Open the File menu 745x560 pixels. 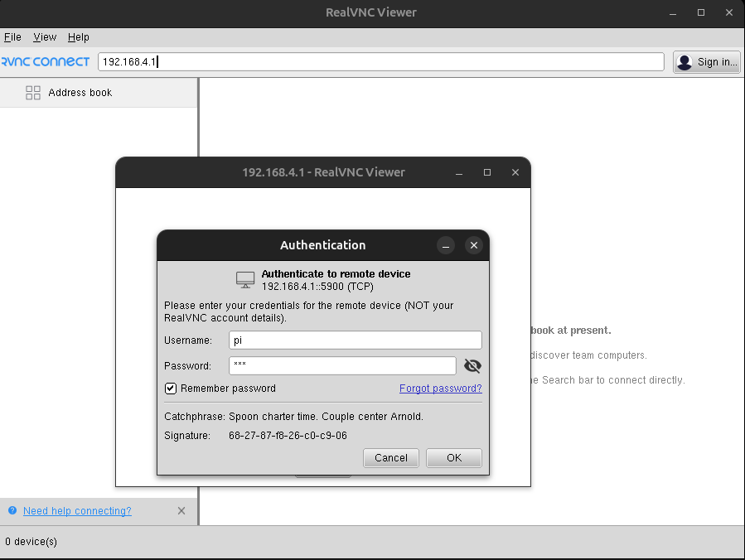coord(12,37)
